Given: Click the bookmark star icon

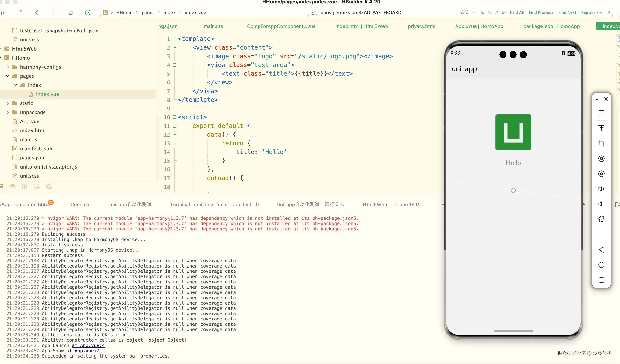Looking at the screenshot, I should 71,12.
